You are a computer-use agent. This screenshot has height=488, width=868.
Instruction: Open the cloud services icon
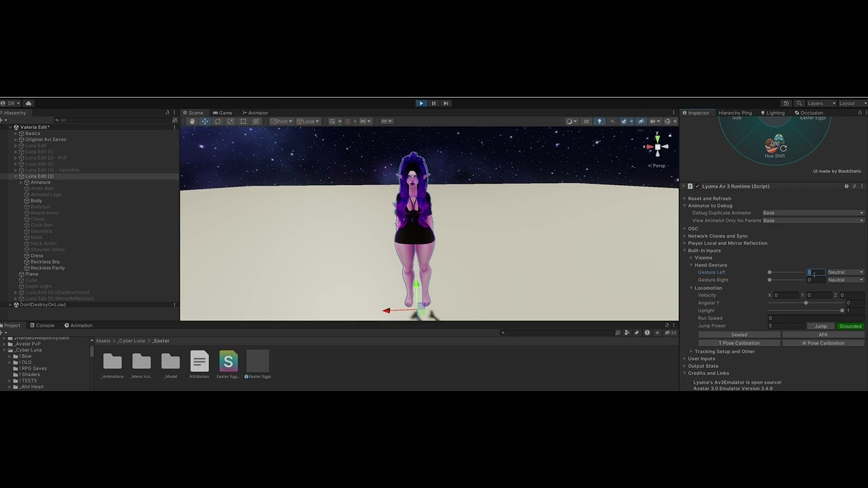click(28, 103)
